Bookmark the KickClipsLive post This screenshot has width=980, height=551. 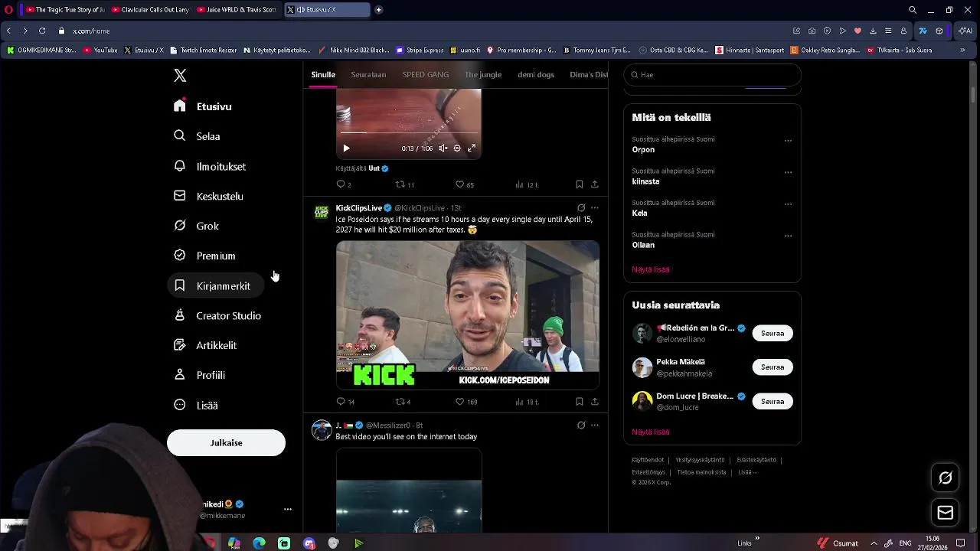point(580,402)
